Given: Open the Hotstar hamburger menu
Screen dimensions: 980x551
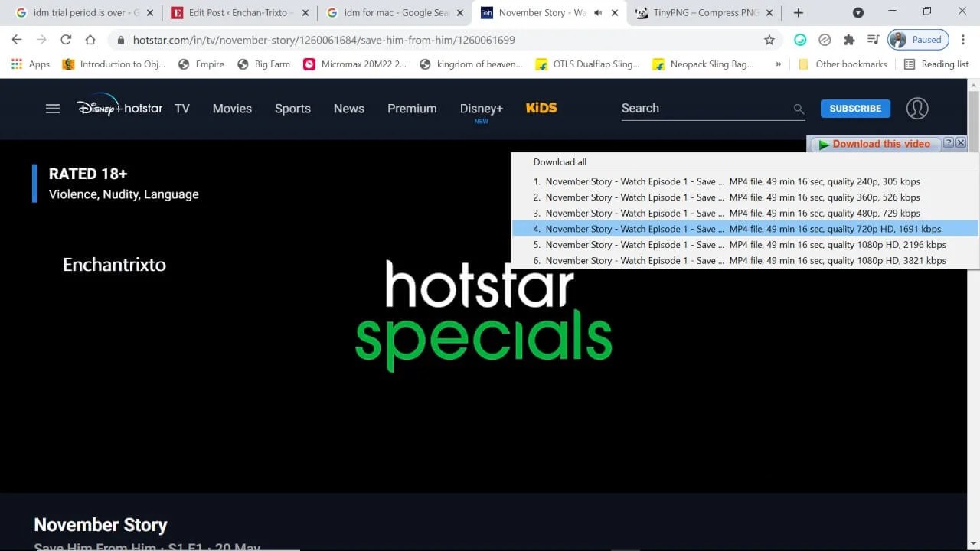Looking at the screenshot, I should (x=53, y=109).
